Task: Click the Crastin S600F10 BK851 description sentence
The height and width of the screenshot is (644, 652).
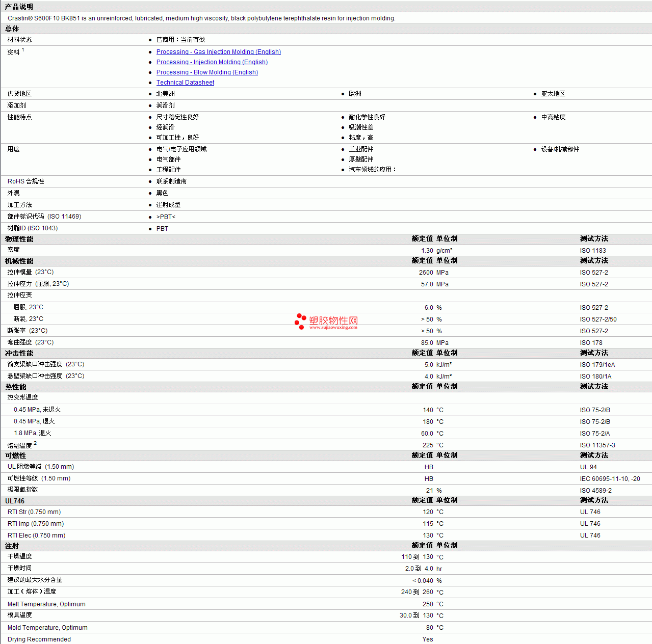Action: (x=201, y=18)
